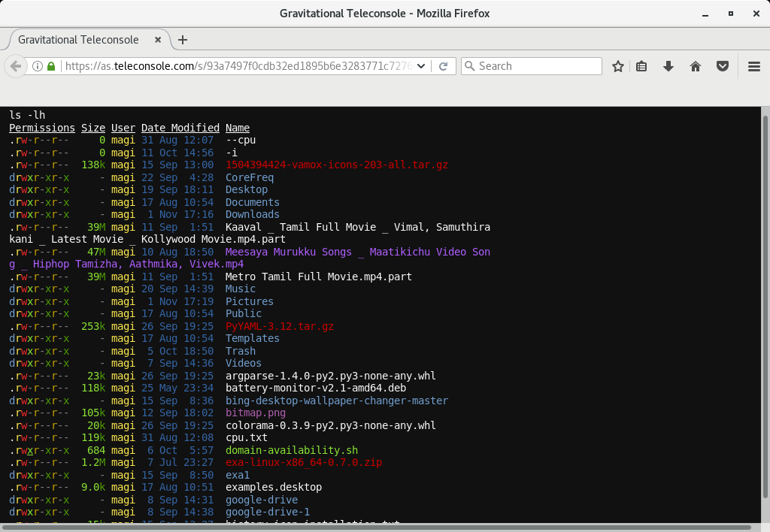Select examples.desktop file name
The height and width of the screenshot is (532, 770).
point(274,488)
